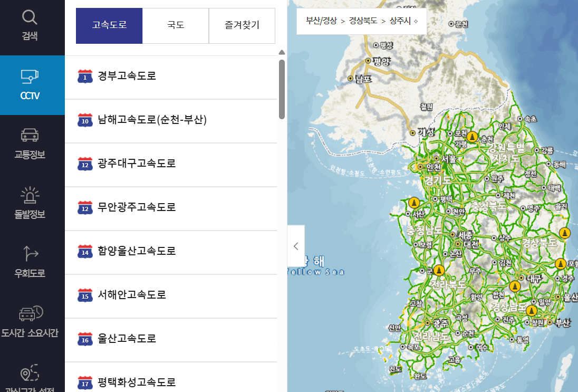
Task: Select 함양울산고속도로 from the list
Action: pyautogui.click(x=171, y=253)
